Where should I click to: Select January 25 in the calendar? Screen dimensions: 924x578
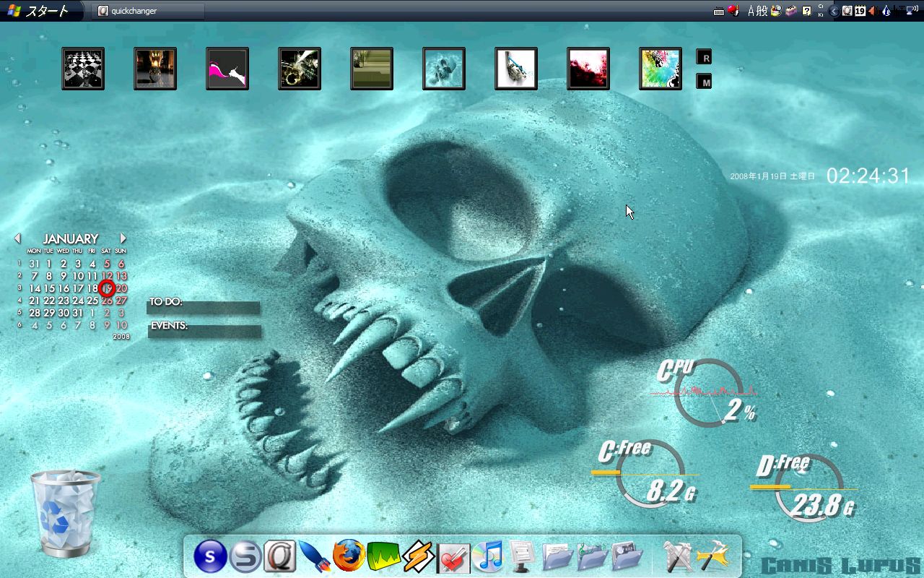[x=92, y=301]
